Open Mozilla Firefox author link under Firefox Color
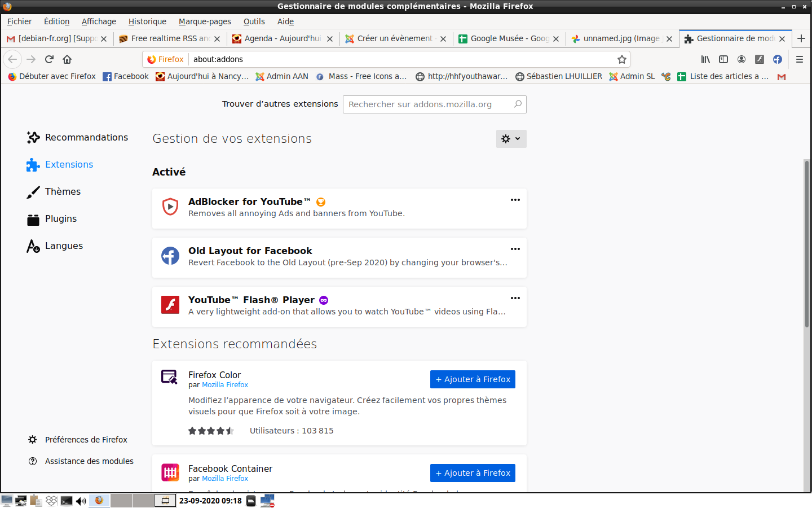Viewport: 812px width, 508px height. (225, 385)
